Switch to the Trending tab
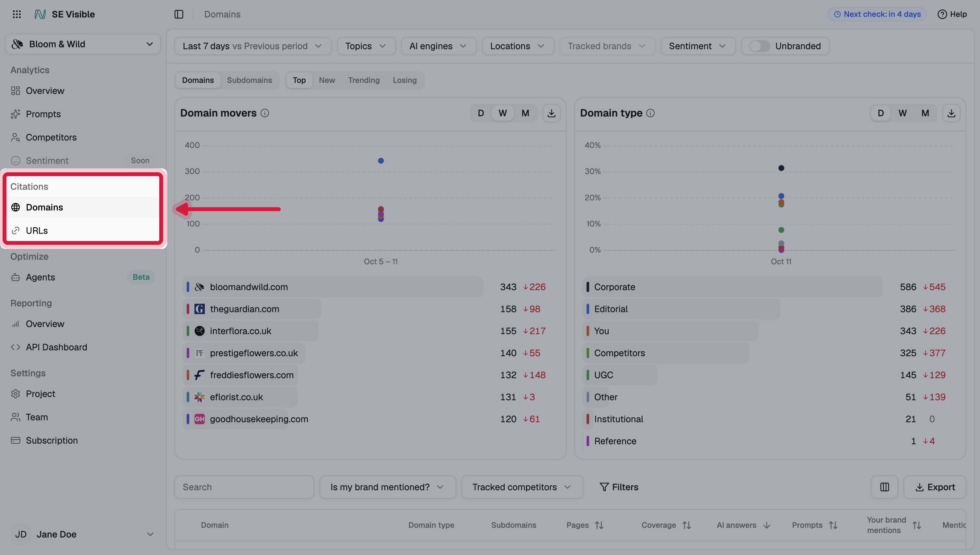 click(x=364, y=80)
